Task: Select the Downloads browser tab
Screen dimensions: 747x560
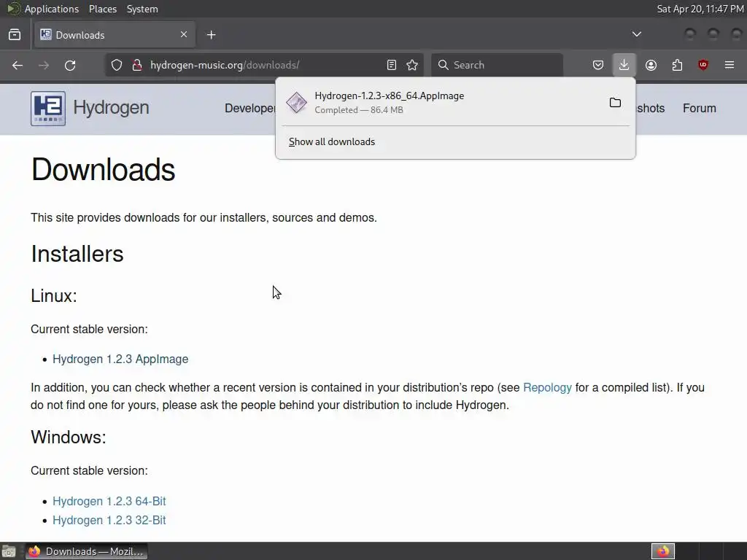Action: tap(115, 35)
